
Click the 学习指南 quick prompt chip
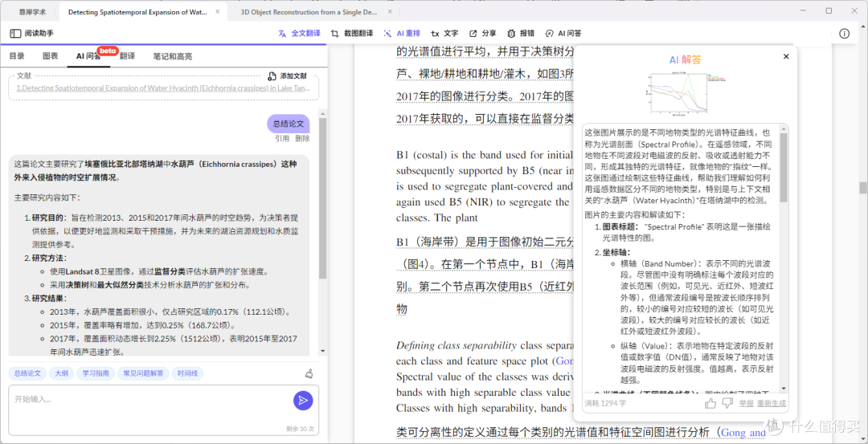click(96, 373)
